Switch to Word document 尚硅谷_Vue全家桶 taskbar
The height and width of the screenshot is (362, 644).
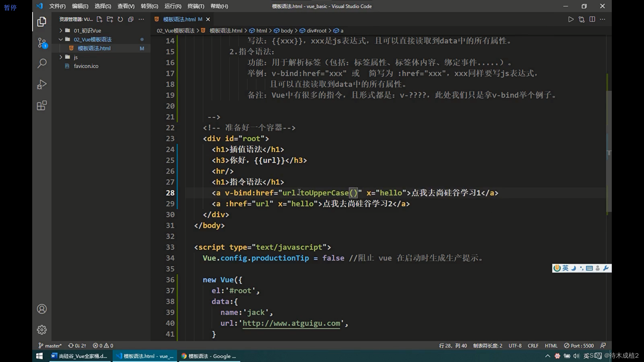79,356
